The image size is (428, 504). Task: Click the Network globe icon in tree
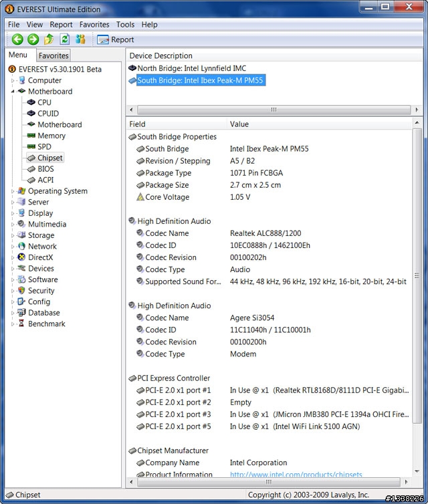(21, 246)
